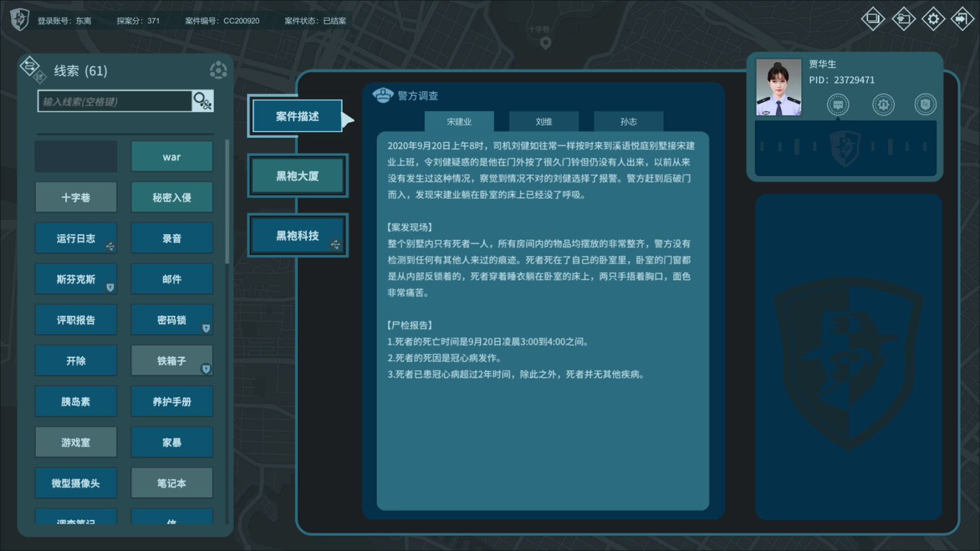The height and width of the screenshot is (551, 980).
Task: Switch to the 孙志 tab
Action: (628, 121)
